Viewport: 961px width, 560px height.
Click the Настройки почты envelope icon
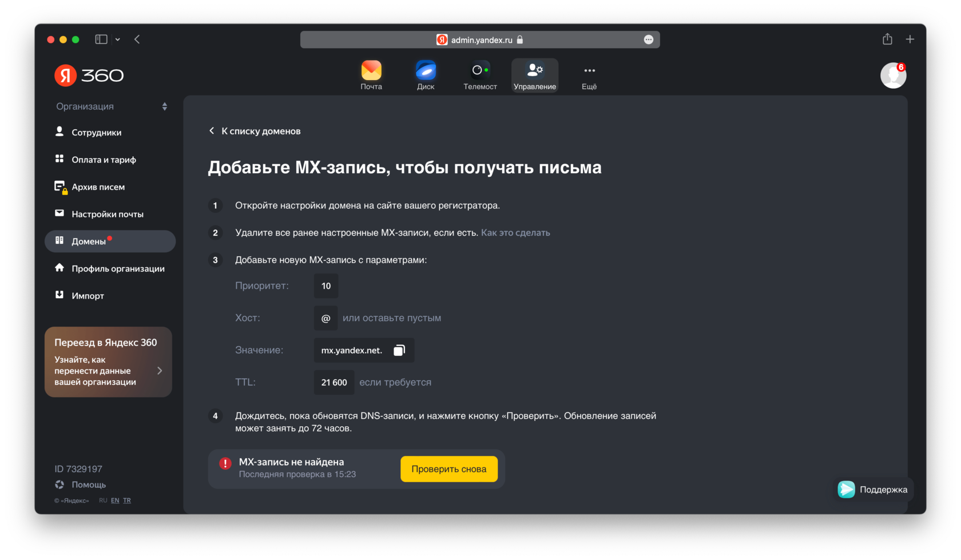(59, 213)
